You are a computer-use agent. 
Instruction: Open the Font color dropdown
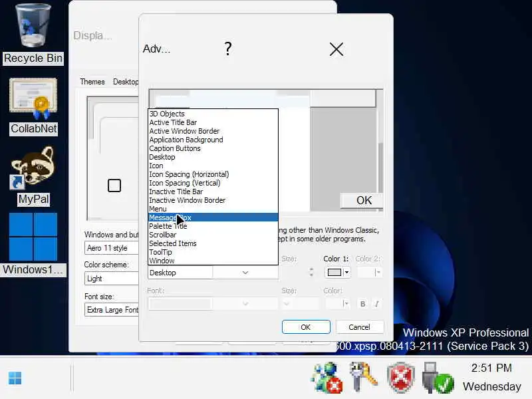338,303
